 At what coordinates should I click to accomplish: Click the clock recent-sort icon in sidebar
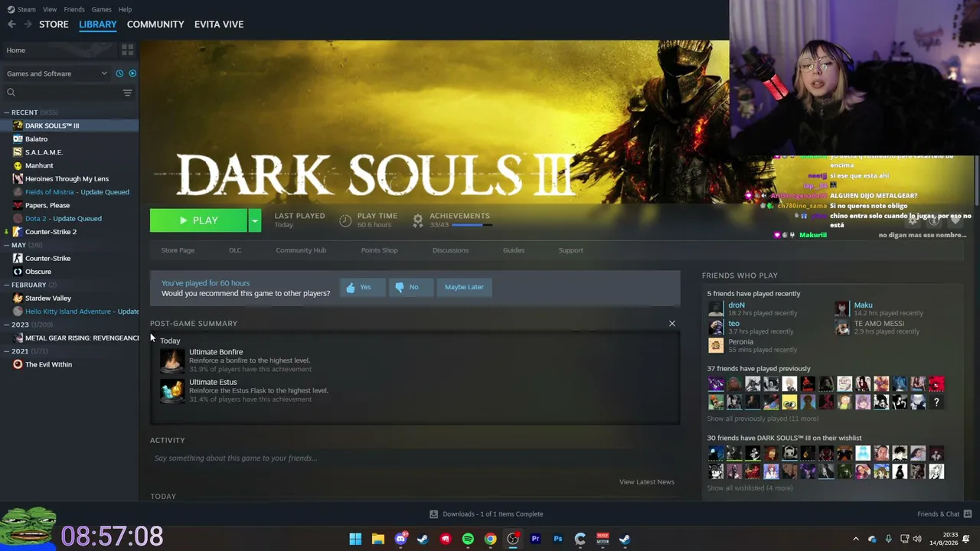tap(119, 73)
